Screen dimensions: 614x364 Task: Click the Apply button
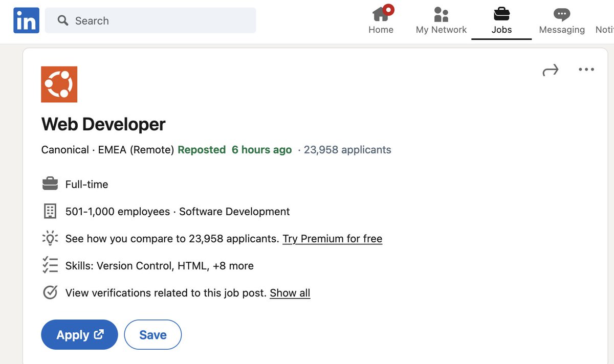tap(79, 335)
